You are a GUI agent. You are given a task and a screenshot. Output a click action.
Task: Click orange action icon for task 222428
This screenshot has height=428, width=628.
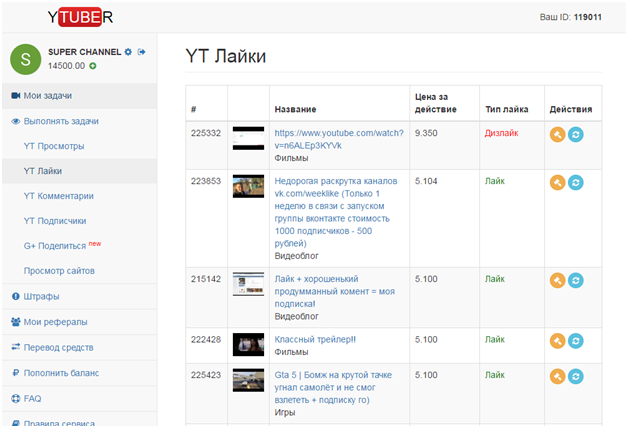557,341
